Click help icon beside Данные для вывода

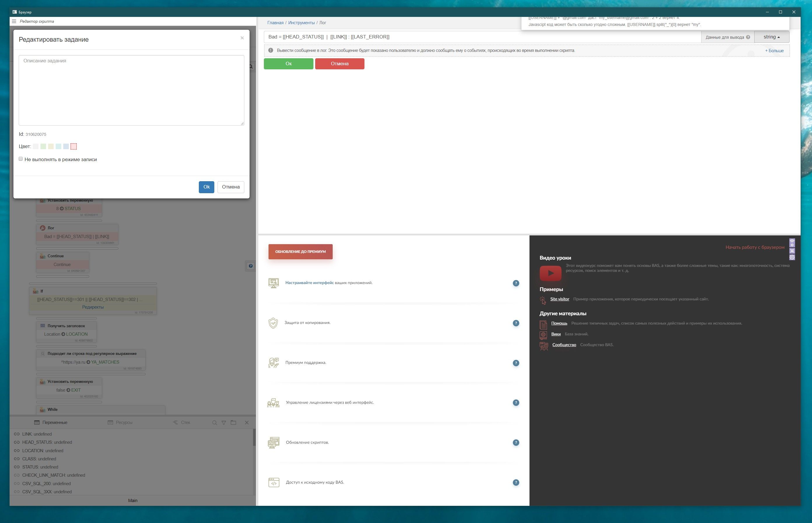[748, 37]
